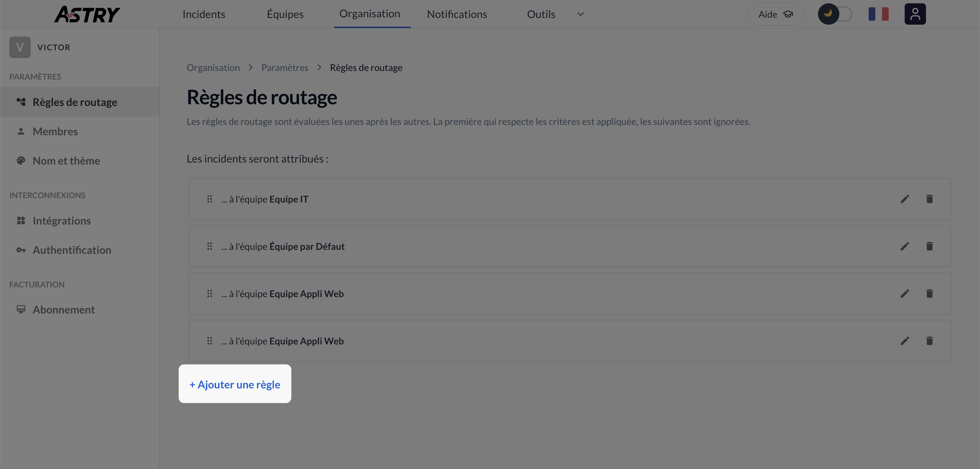Delete the Équipe par Défaut rule
The image size is (980, 469).
tap(929, 246)
